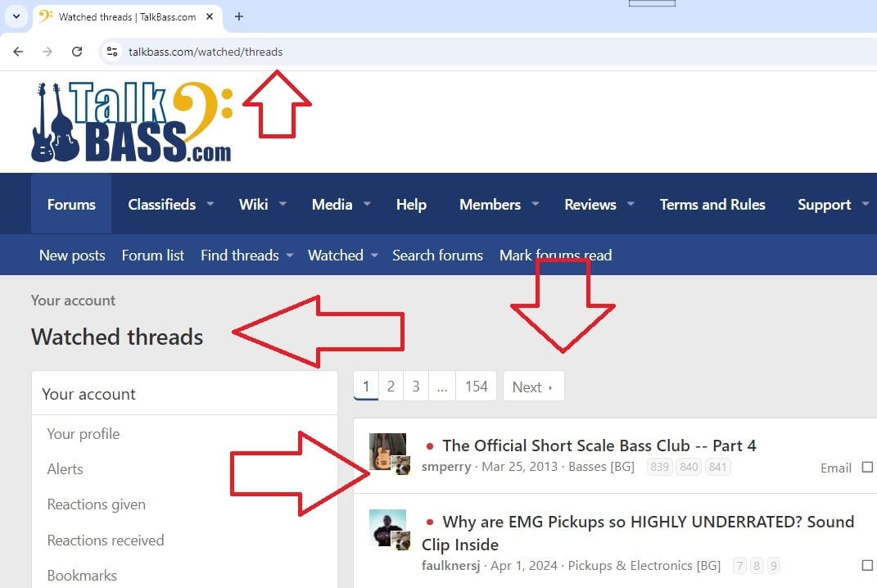Open the Media nav item
Viewport: 877px width, 588px height.
pyautogui.click(x=332, y=204)
